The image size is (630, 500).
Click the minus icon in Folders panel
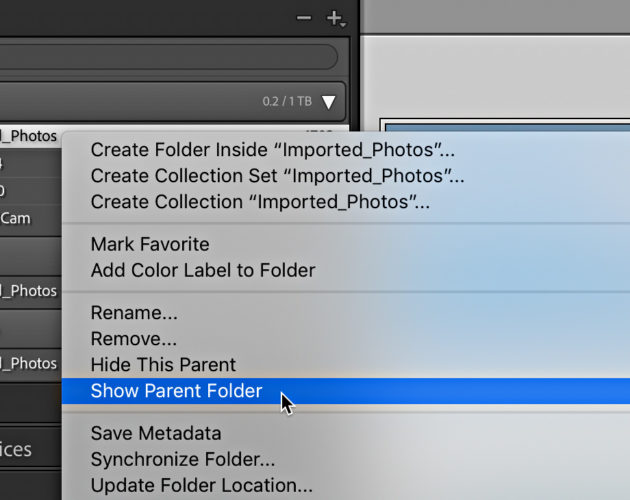tap(304, 18)
